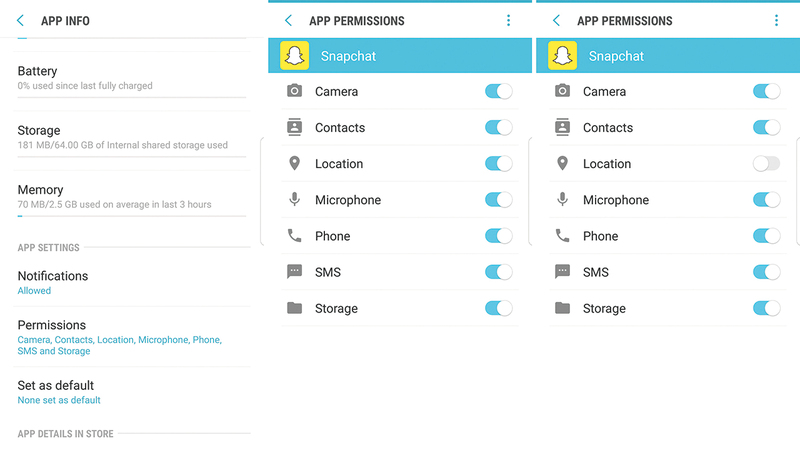Click the Snapchat ghost icon in middle panel
The height and width of the screenshot is (450, 800).
(294, 56)
